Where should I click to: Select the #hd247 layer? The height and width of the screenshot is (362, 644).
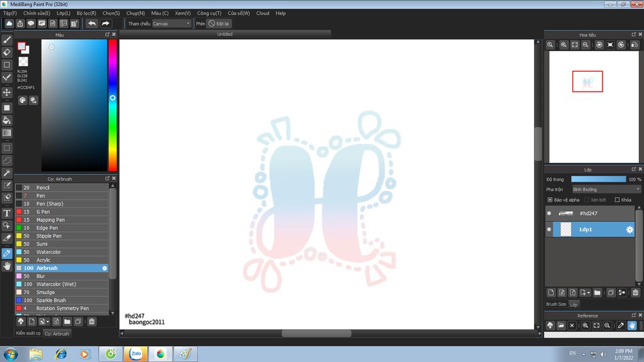pyautogui.click(x=590, y=214)
